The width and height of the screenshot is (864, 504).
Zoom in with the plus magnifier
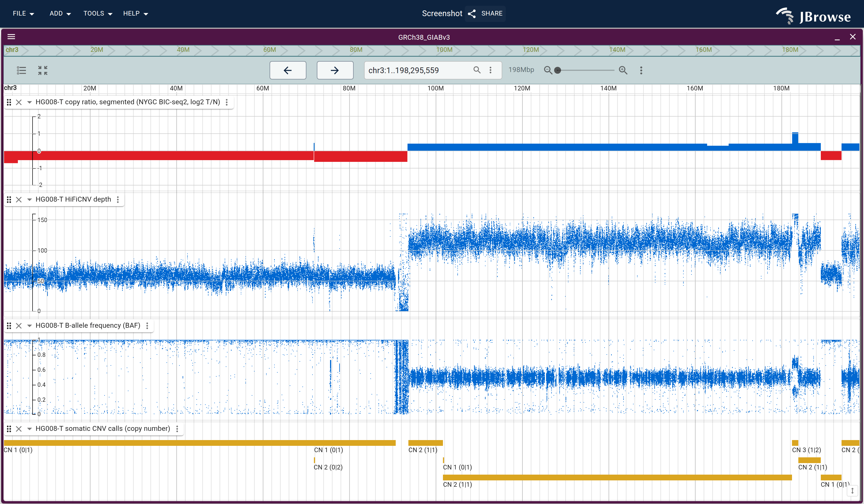[x=623, y=70]
